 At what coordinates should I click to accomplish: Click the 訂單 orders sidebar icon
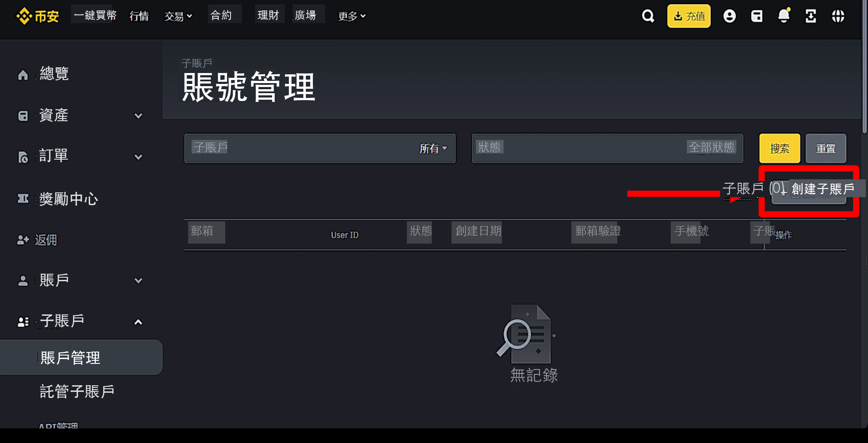click(23, 157)
